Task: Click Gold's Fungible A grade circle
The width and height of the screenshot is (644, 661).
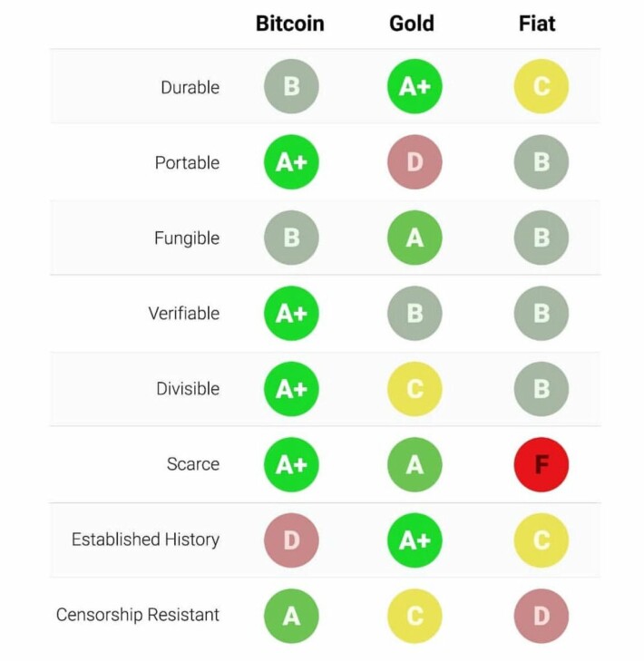Action: tap(415, 238)
